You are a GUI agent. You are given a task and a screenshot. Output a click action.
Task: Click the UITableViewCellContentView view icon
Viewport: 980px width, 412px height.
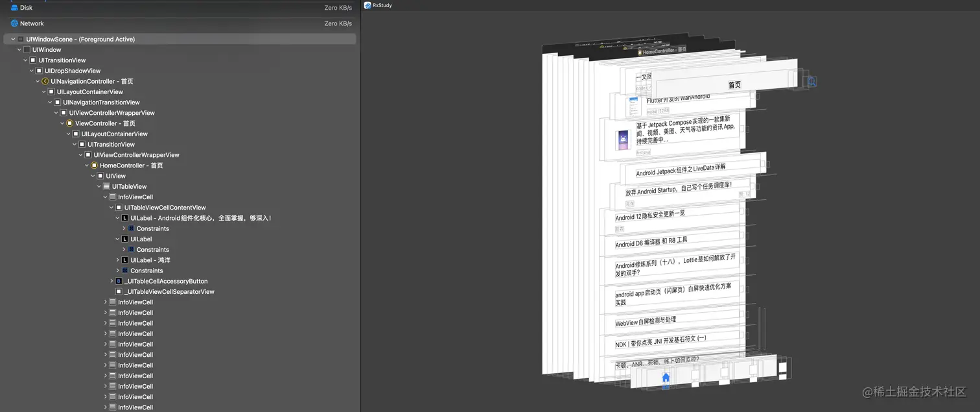tap(119, 208)
